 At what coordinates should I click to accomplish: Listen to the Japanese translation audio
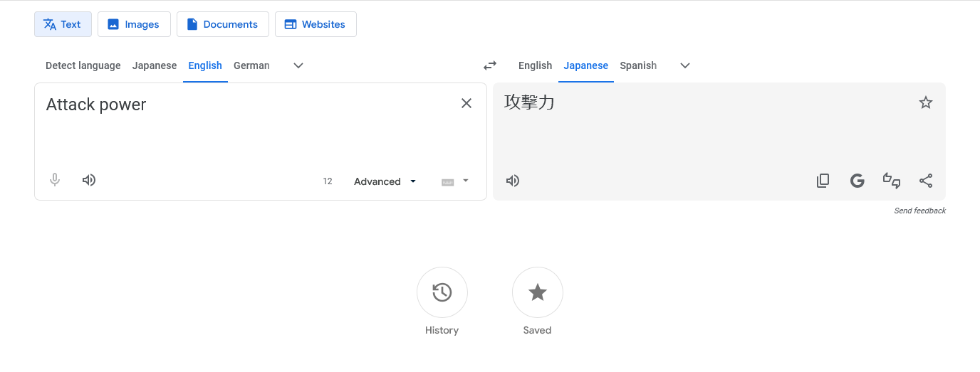(x=513, y=181)
